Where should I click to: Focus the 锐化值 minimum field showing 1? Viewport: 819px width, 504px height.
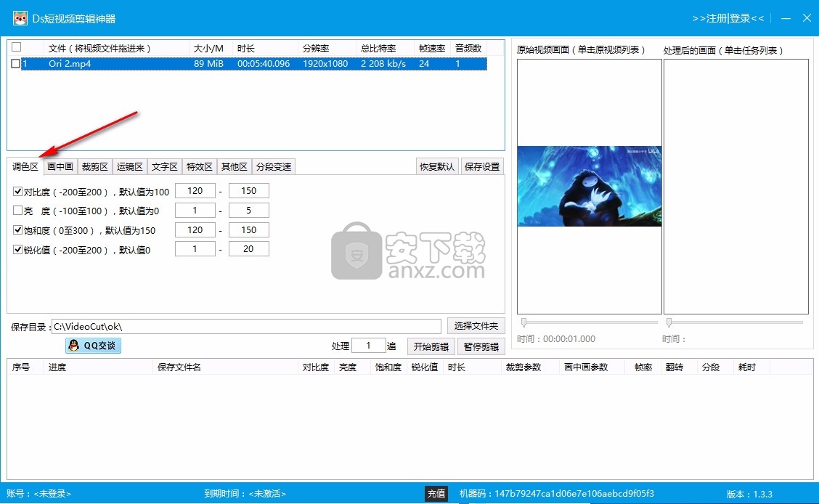point(195,249)
